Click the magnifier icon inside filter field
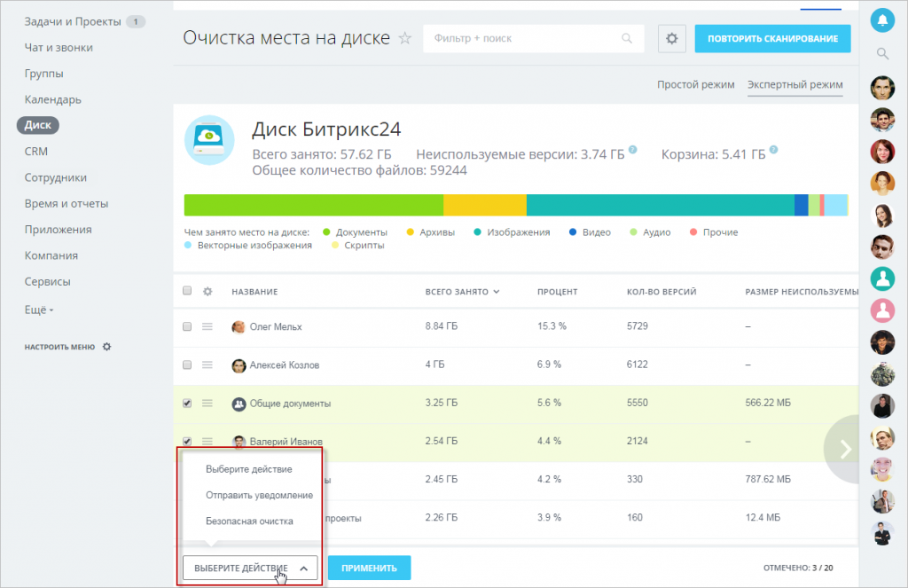The image size is (908, 588). (627, 38)
